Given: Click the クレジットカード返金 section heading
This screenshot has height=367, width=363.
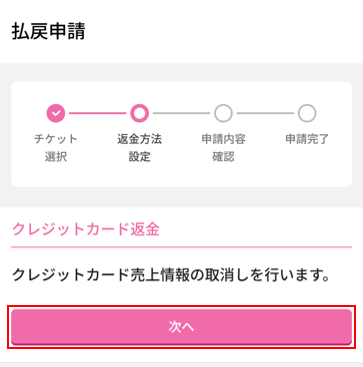Looking at the screenshot, I should click(x=86, y=230).
